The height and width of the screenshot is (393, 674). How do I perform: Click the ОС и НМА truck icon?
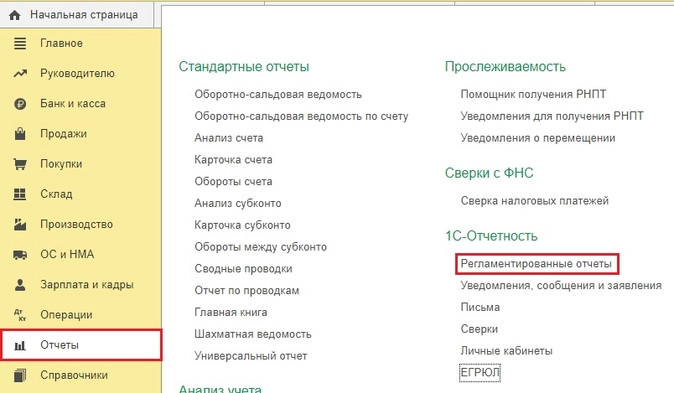pyautogui.click(x=20, y=255)
